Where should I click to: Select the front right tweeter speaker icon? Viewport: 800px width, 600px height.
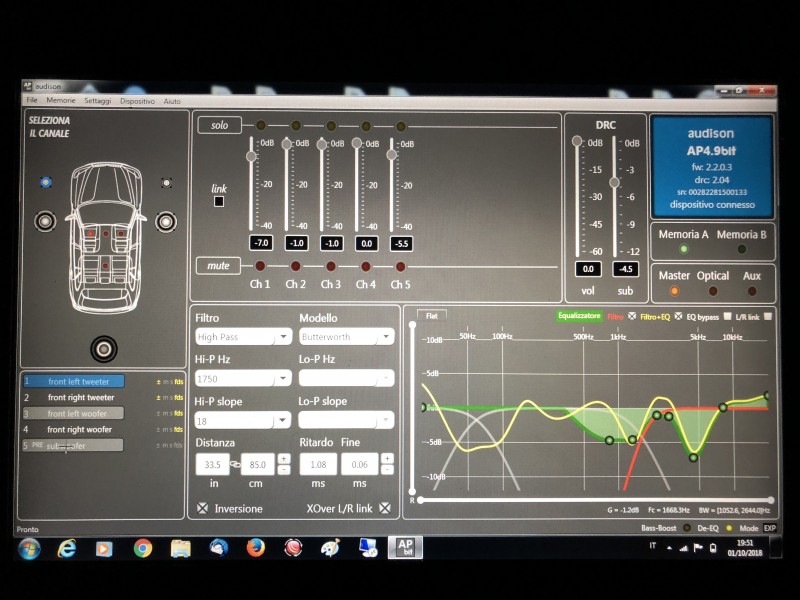coord(166,183)
